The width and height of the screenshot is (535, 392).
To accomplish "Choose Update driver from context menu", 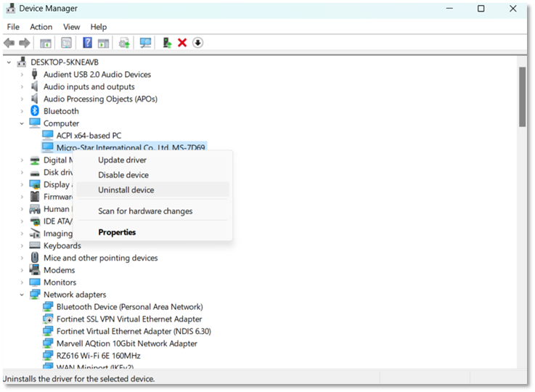I will coord(152,160).
